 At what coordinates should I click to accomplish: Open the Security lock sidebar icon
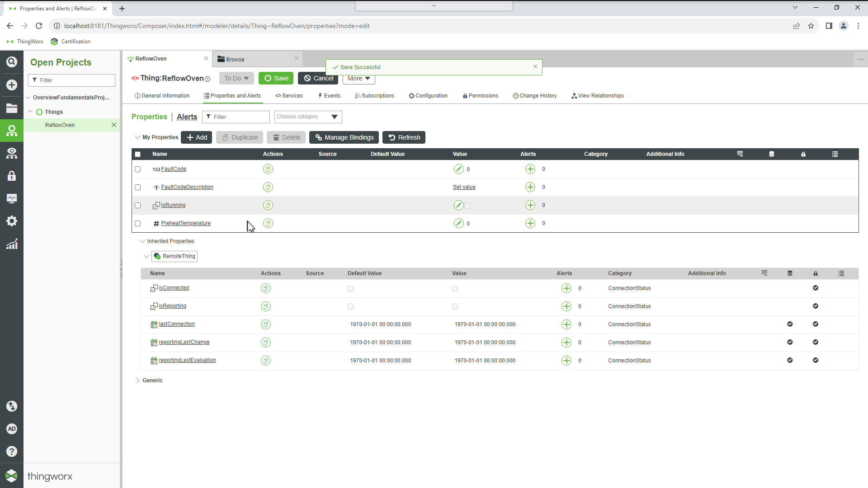click(12, 176)
